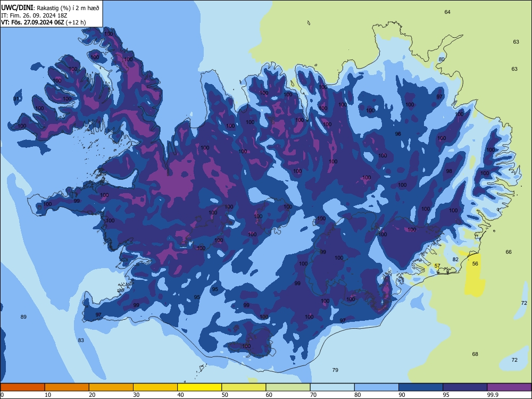Click the legend tick label '60'
532x399 pixels.
(269, 395)
